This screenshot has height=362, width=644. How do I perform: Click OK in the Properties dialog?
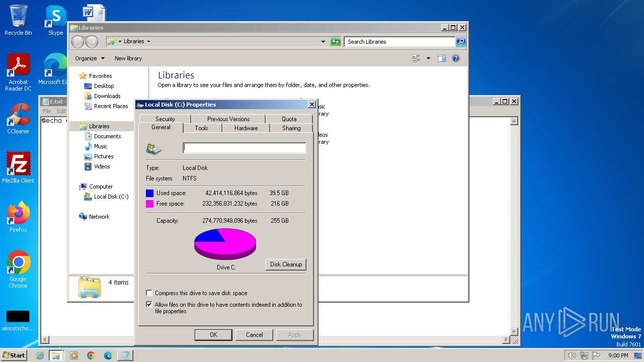point(213,335)
